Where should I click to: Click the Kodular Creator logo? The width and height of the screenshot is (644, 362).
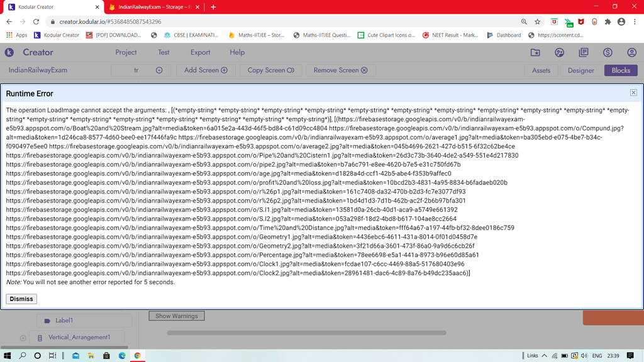coord(9,52)
